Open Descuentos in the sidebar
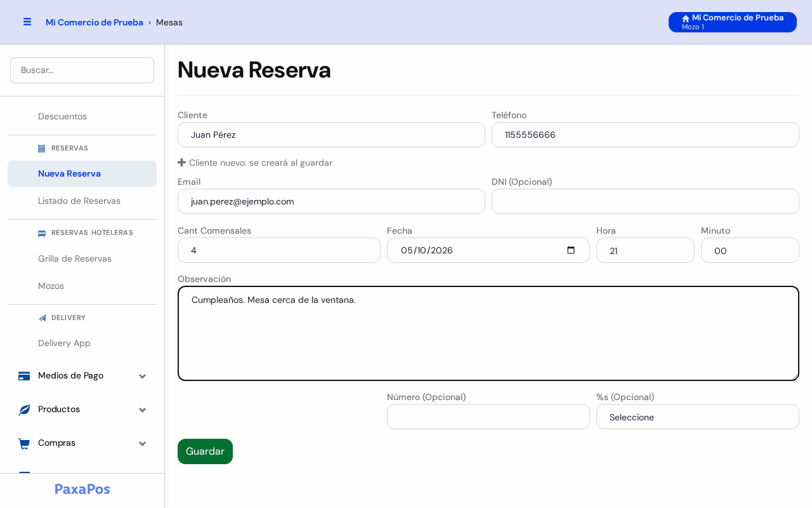The height and width of the screenshot is (508, 812). pyautogui.click(x=62, y=116)
